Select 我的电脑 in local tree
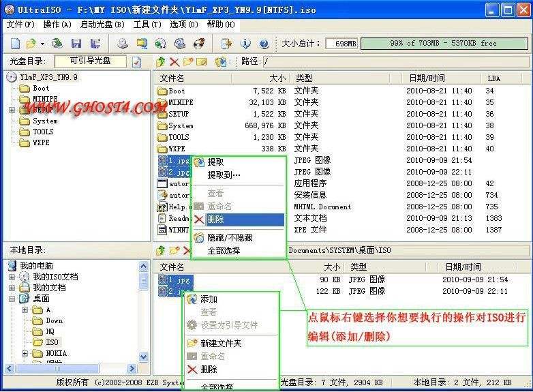 coord(36,265)
